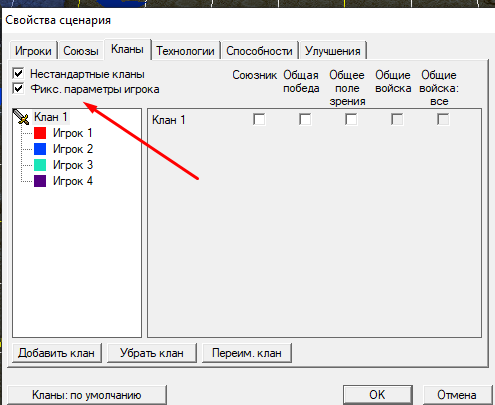Screen dimensions: 495x405
Task: Click the Клан 1 row label in the right panel
Action: coord(168,120)
